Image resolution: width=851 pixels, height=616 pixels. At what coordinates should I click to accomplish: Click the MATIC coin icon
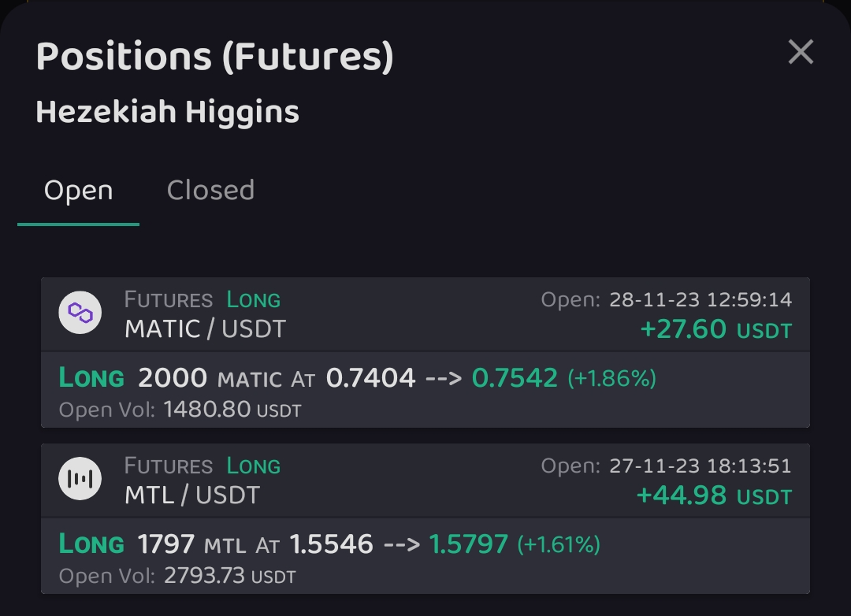(x=80, y=313)
